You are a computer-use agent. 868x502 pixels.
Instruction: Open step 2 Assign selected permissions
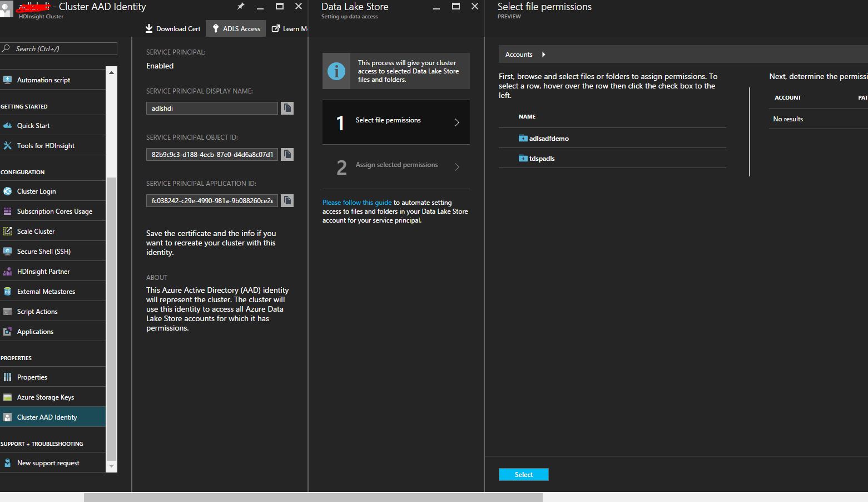point(396,167)
